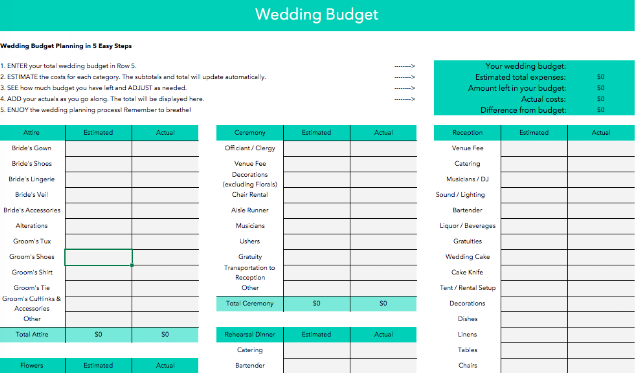The width and height of the screenshot is (640, 373).
Task: Select the $0 value beside Actual costs
Action: tap(600, 99)
